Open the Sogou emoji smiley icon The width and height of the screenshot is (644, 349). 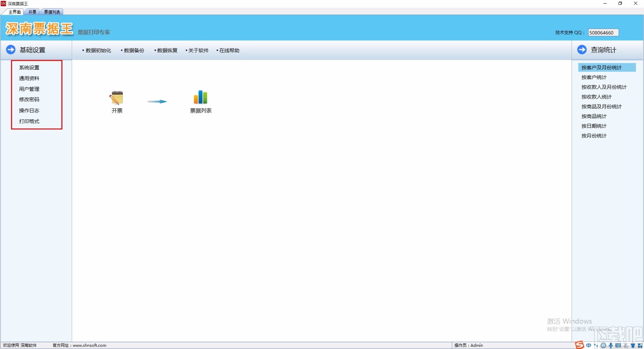(x=603, y=345)
